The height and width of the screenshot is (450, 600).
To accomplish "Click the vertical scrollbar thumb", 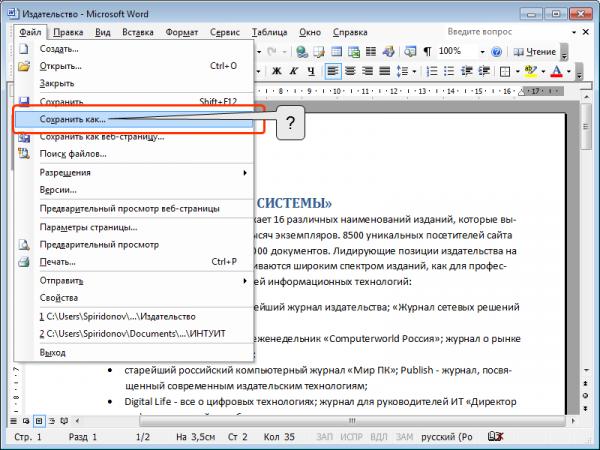I will click(x=585, y=126).
